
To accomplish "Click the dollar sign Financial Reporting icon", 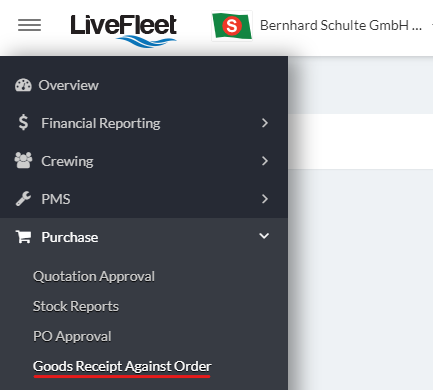I will pyautogui.click(x=23, y=122).
